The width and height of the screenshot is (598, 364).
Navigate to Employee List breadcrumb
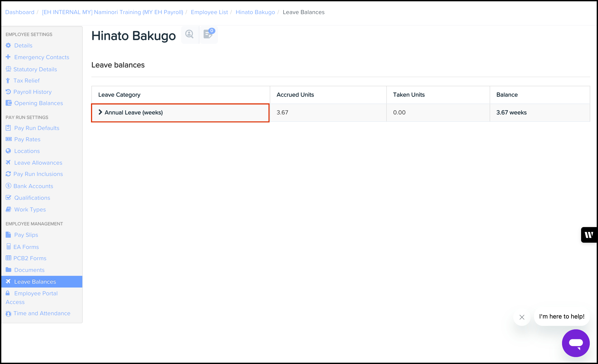point(209,12)
